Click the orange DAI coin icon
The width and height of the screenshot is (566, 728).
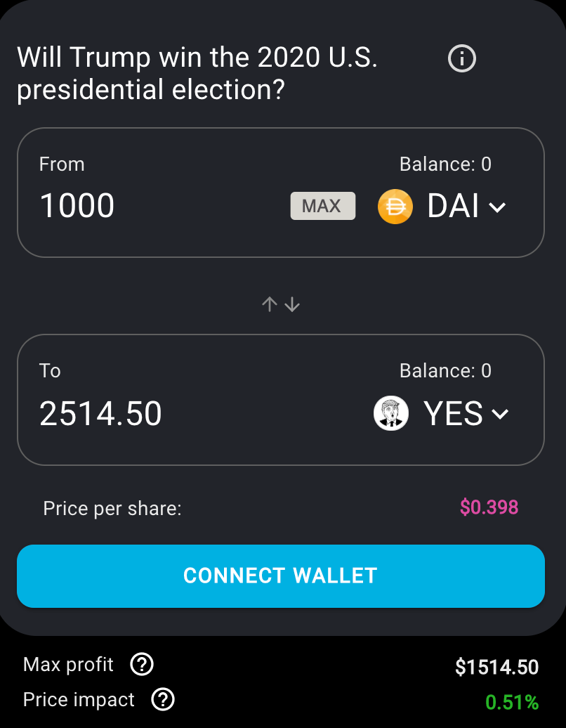coord(395,207)
